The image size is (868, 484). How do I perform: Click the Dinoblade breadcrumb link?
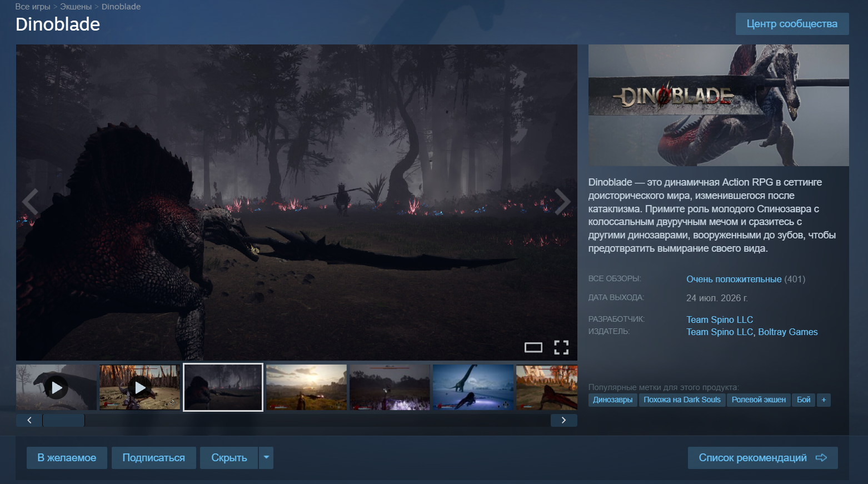point(121,7)
